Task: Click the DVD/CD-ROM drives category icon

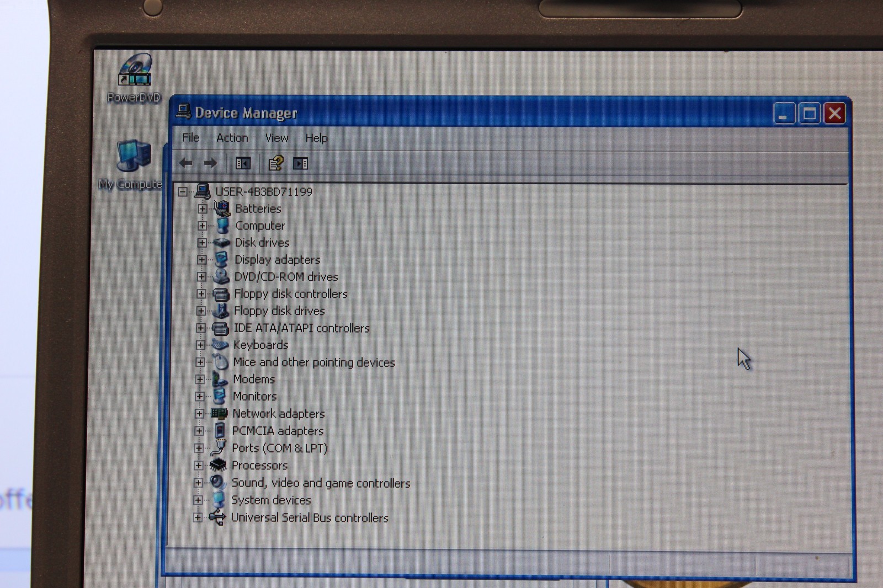Action: click(221, 276)
